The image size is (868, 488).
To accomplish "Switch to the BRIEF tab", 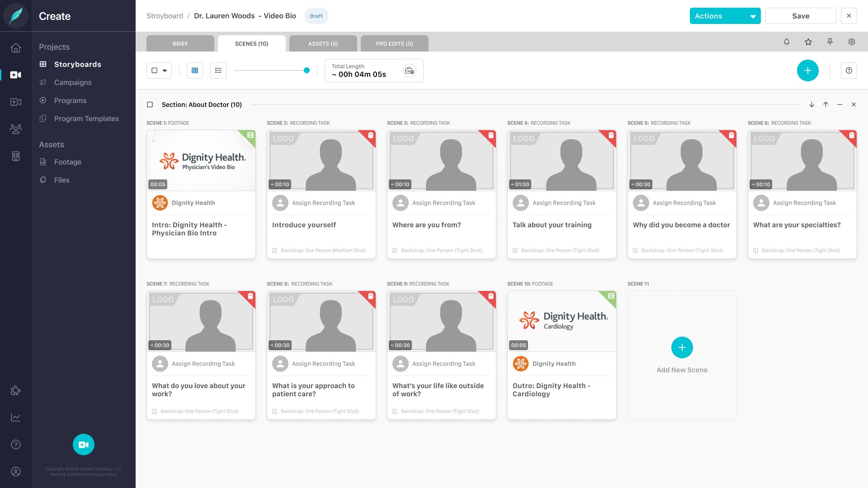I will (180, 44).
